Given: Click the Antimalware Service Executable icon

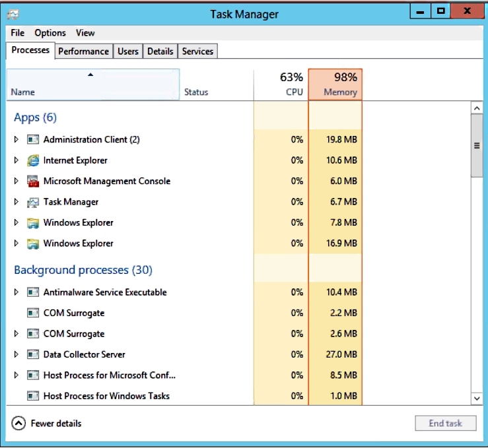Looking at the screenshot, I should coord(33,292).
